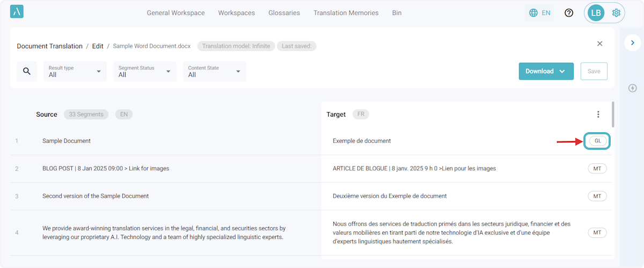Open the search magnifier in the filter bar
Image resolution: width=644 pixels, height=268 pixels.
click(27, 71)
